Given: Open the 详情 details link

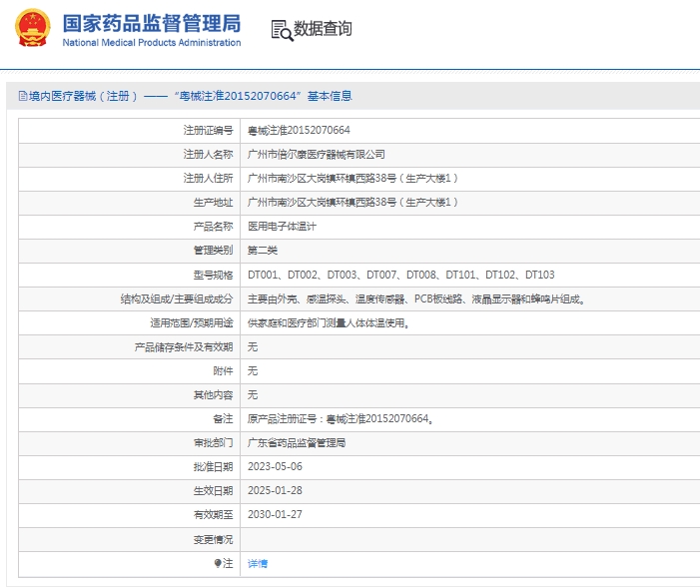Looking at the screenshot, I should 258,563.
